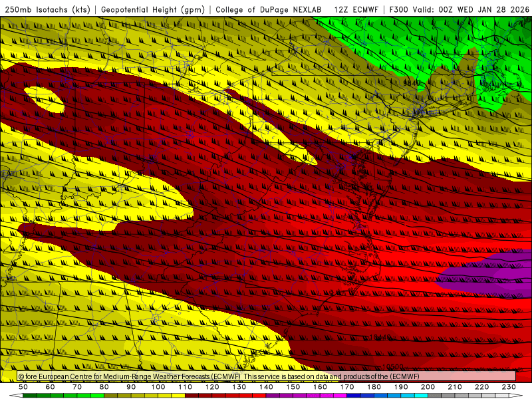Viewport: 532px width, 399px height.
Task: Click the '140' value on the color scale
Action: (x=266, y=387)
